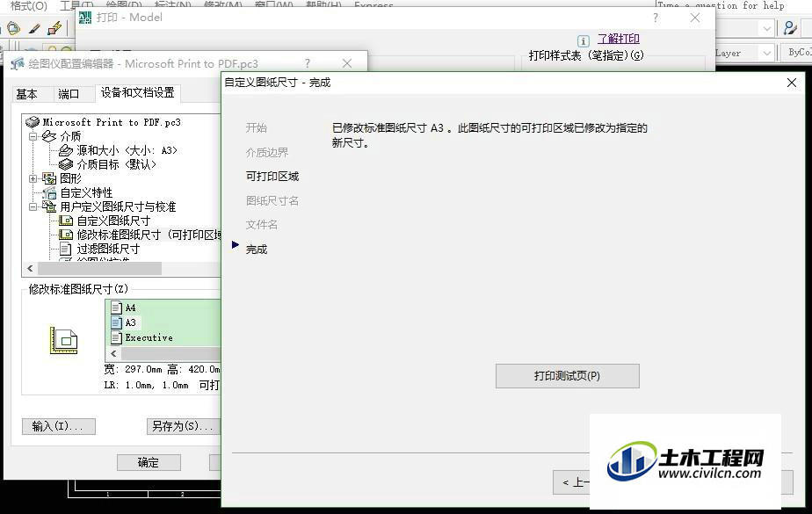
Task: Click the icon beside 介质目标
Action: (x=66, y=164)
